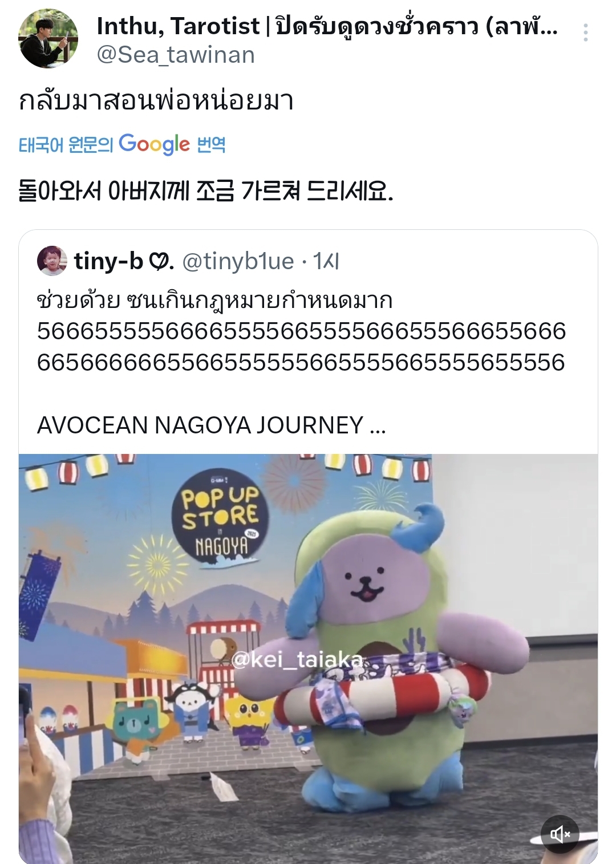Open tiny-b's small profile avatar
This screenshot has height=864, width=616.
click(52, 261)
